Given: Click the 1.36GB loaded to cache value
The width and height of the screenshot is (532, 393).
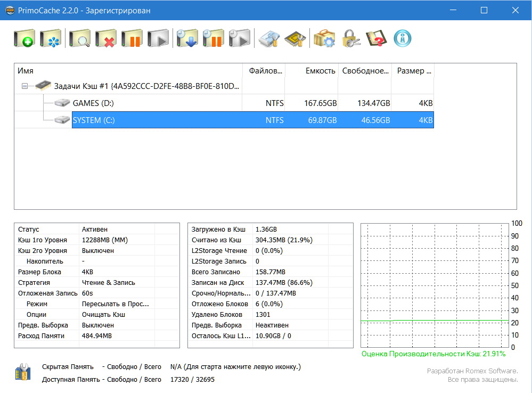Looking at the screenshot, I should 266,230.
